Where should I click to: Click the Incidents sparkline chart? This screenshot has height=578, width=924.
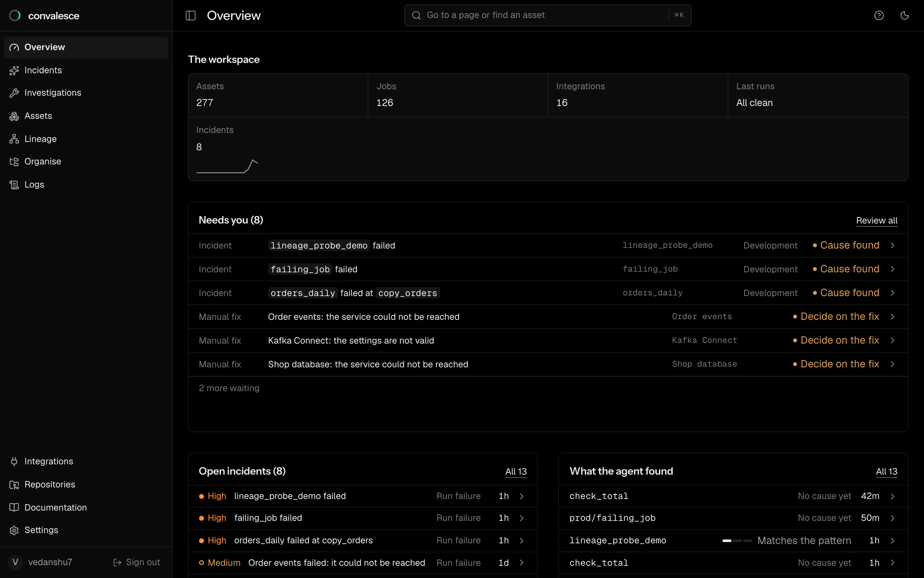click(x=227, y=166)
